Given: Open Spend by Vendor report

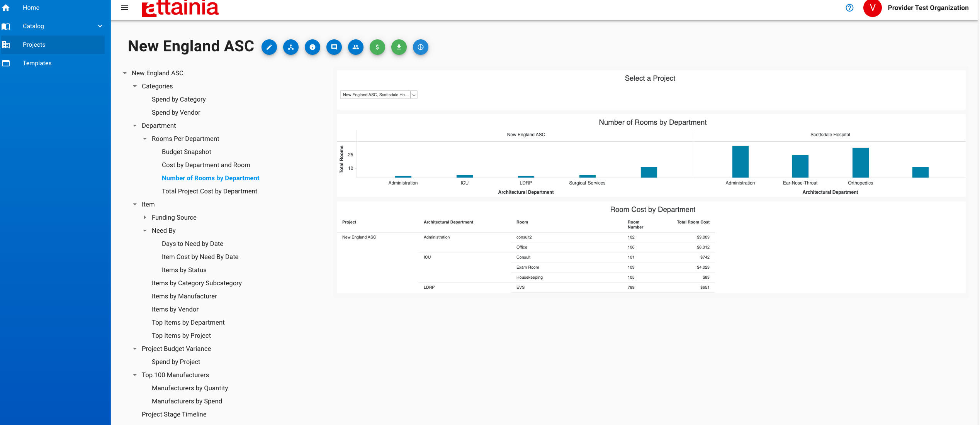Looking at the screenshot, I should tap(176, 113).
